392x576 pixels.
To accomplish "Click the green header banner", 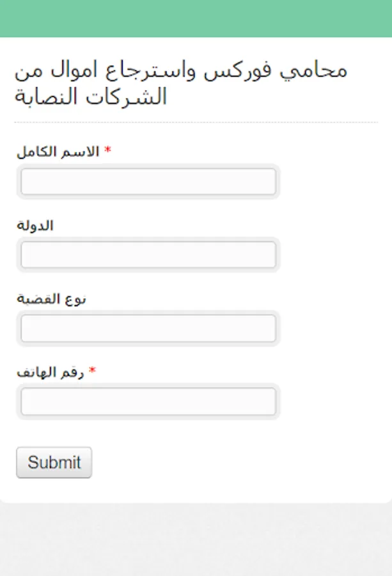I will (x=196, y=19).
